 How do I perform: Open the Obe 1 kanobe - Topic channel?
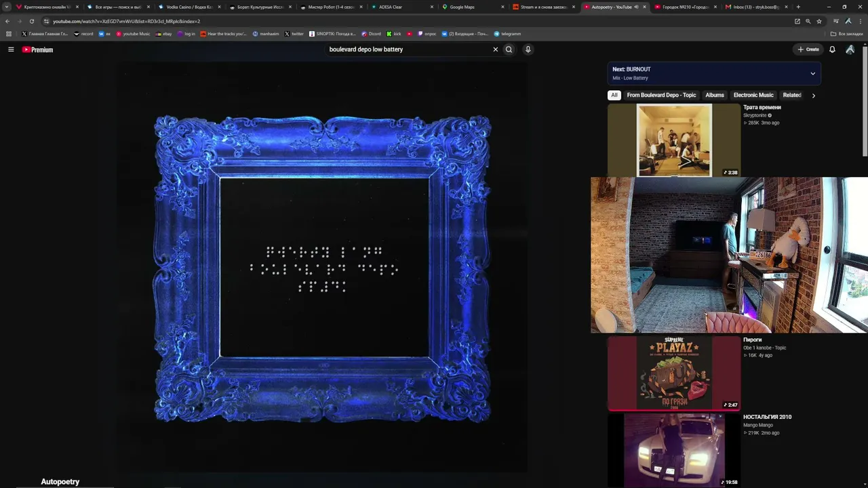(764, 348)
